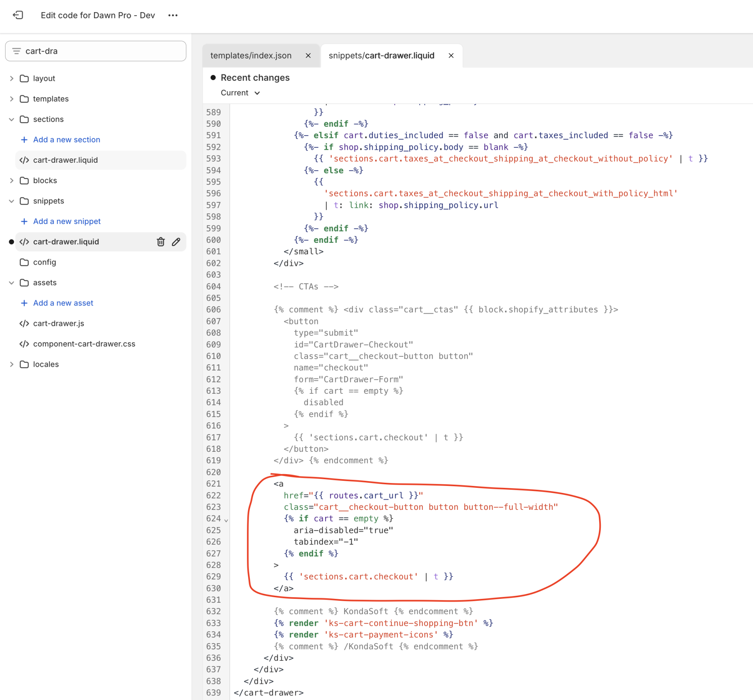
Task: Click code icon beside sections cart-drawer.liquid
Action: tap(24, 160)
